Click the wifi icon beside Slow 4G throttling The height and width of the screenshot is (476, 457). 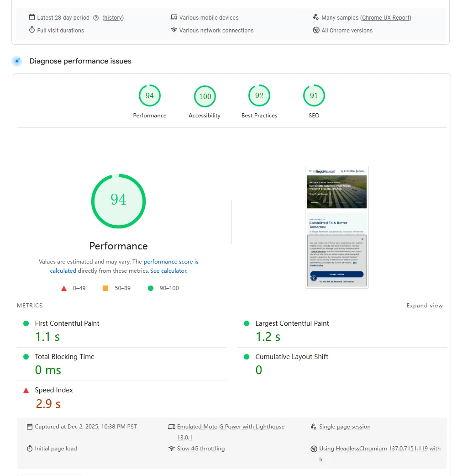(x=172, y=449)
